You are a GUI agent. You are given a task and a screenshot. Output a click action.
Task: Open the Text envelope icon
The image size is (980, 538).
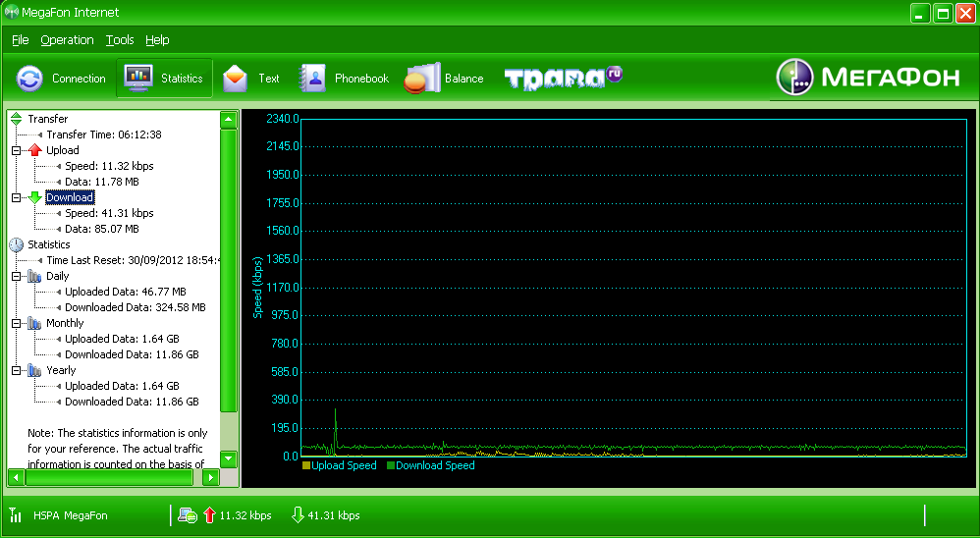tap(236, 79)
